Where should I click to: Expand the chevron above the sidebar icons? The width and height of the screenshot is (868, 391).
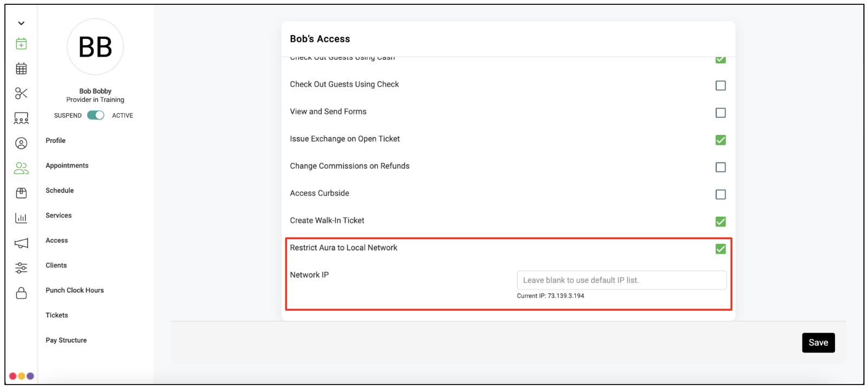coord(21,23)
